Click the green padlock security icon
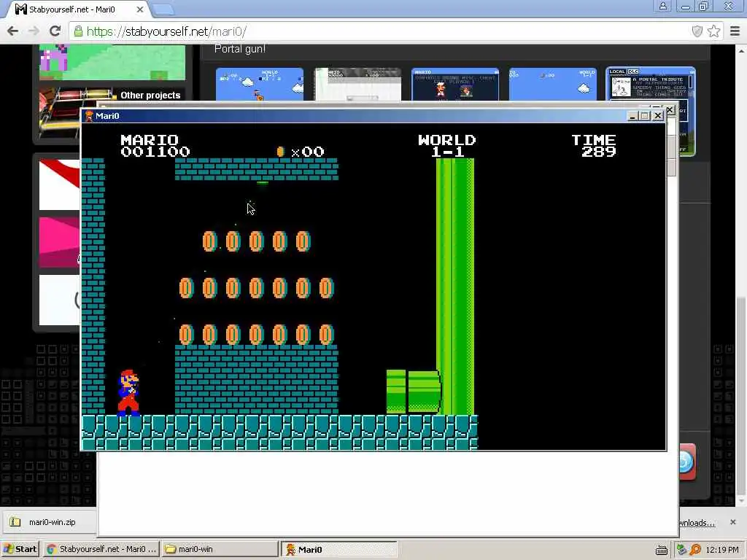This screenshot has height=560, width=747. [x=78, y=31]
